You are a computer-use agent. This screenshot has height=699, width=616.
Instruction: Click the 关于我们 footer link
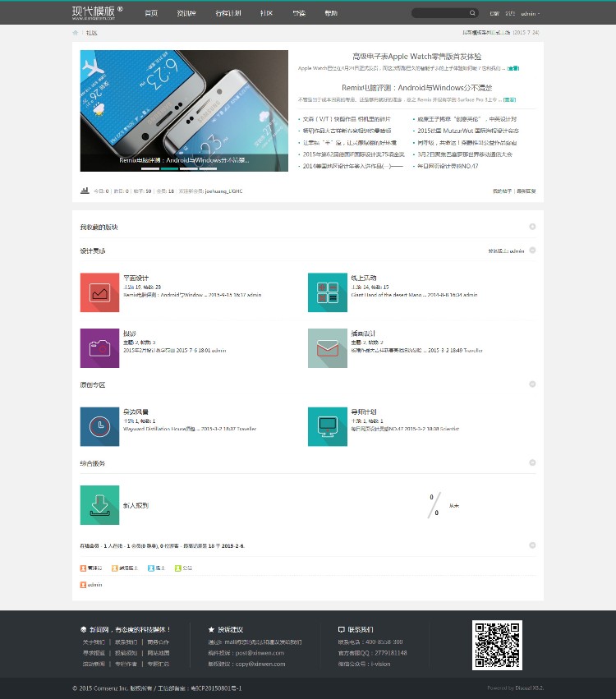click(94, 642)
